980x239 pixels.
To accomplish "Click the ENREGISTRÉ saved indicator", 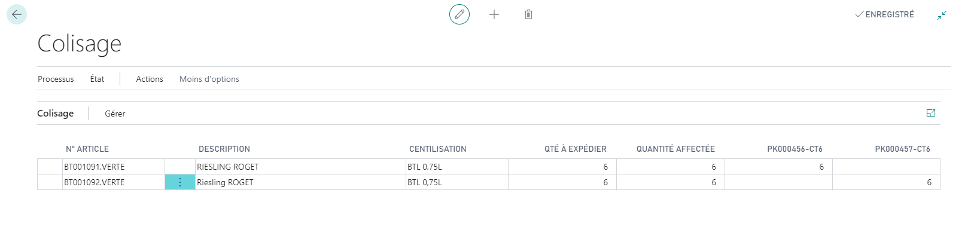I will (x=885, y=14).
